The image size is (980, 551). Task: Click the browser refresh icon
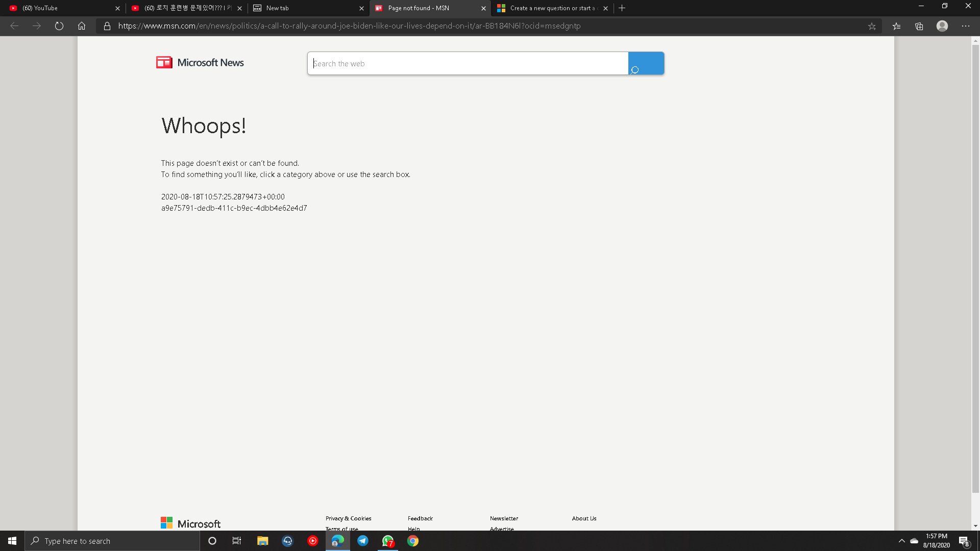coord(59,26)
